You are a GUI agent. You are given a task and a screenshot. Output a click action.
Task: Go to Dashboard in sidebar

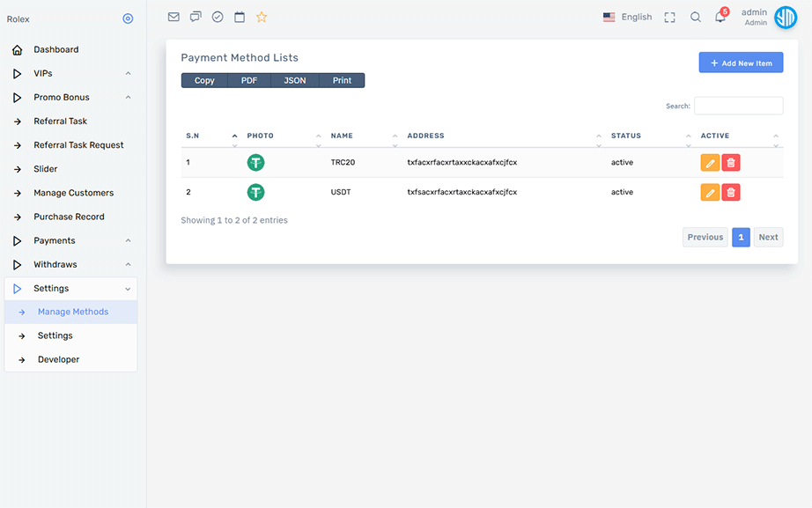click(x=55, y=49)
